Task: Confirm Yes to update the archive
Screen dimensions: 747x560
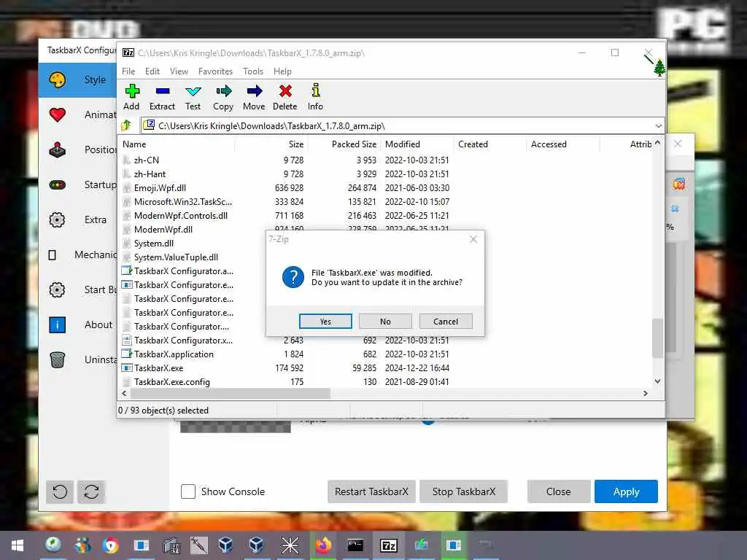Action: 325,322
